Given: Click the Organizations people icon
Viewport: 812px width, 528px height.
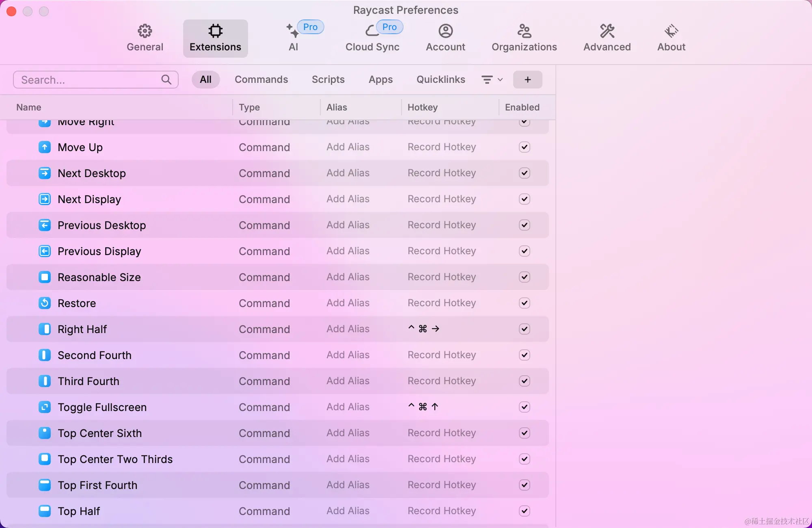Looking at the screenshot, I should coord(524,31).
